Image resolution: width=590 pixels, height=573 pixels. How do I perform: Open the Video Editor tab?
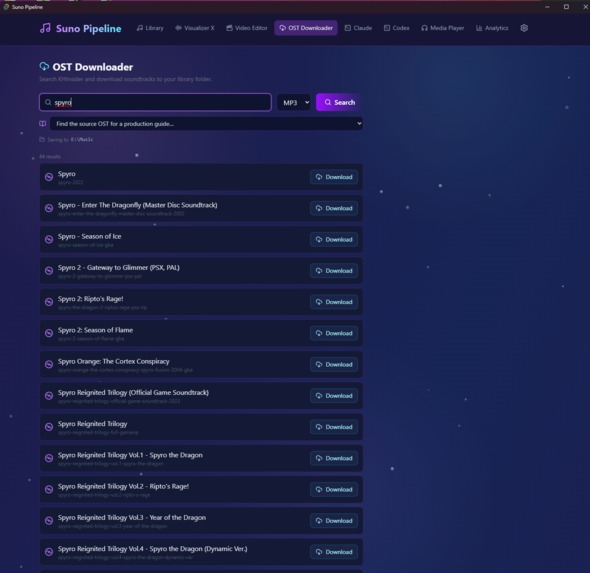point(247,28)
